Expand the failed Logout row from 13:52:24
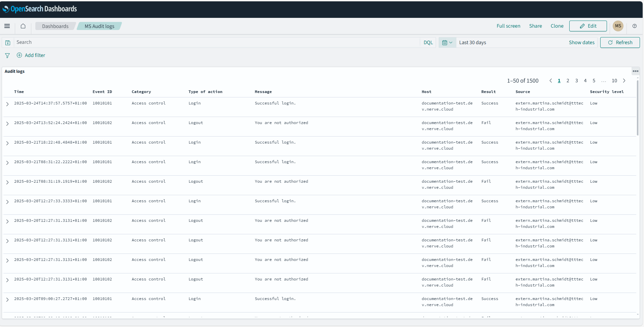The width and height of the screenshot is (644, 327). point(7,124)
